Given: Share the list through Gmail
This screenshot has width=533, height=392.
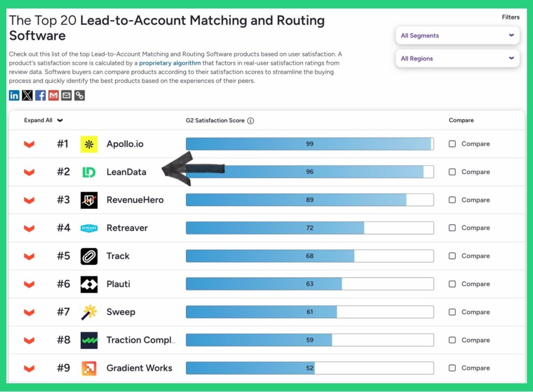Looking at the screenshot, I should 53,95.
